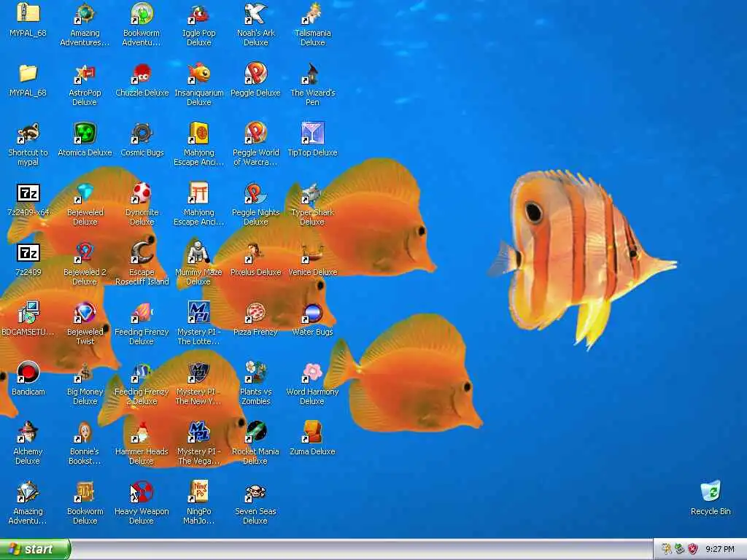The height and width of the screenshot is (560, 747).
Task: Select Pizza Frenzy shortcut
Action: [256, 312]
